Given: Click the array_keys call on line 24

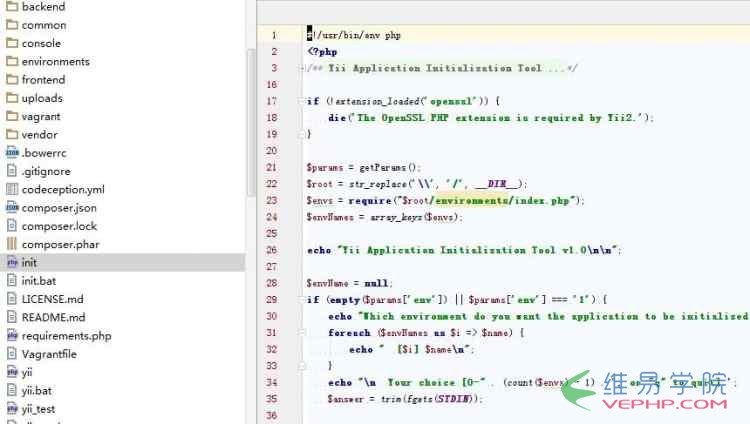Looking at the screenshot, I should (x=397, y=217).
